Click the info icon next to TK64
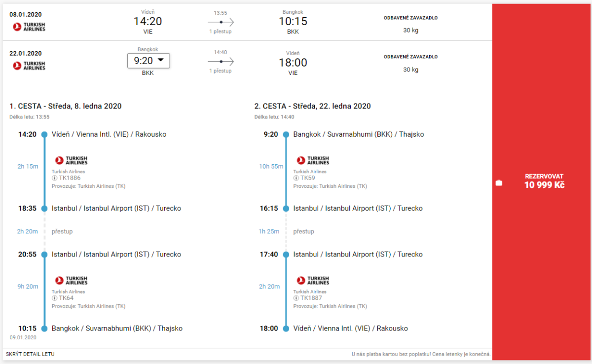Viewport: 592px width, 364px height. pyautogui.click(x=54, y=298)
